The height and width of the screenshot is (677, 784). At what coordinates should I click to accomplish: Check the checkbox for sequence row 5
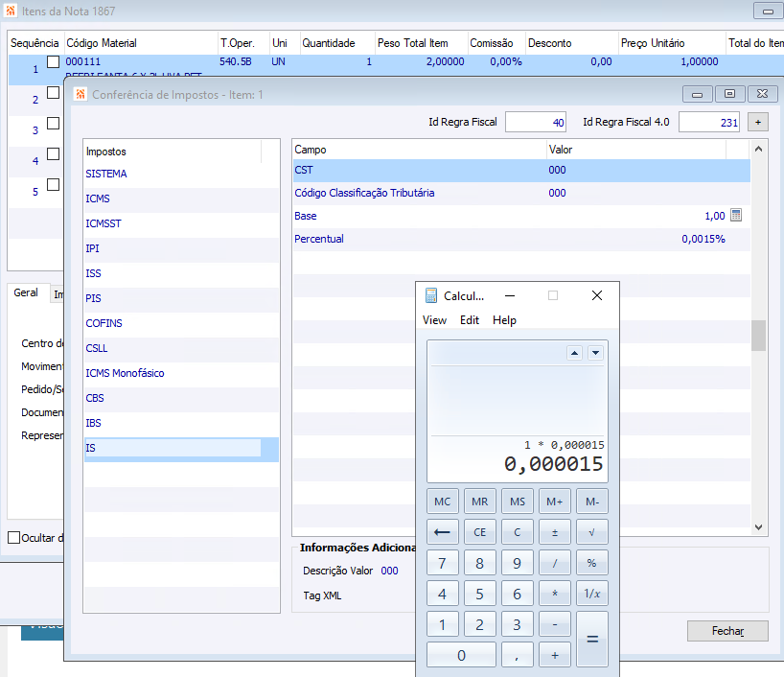coord(53,185)
